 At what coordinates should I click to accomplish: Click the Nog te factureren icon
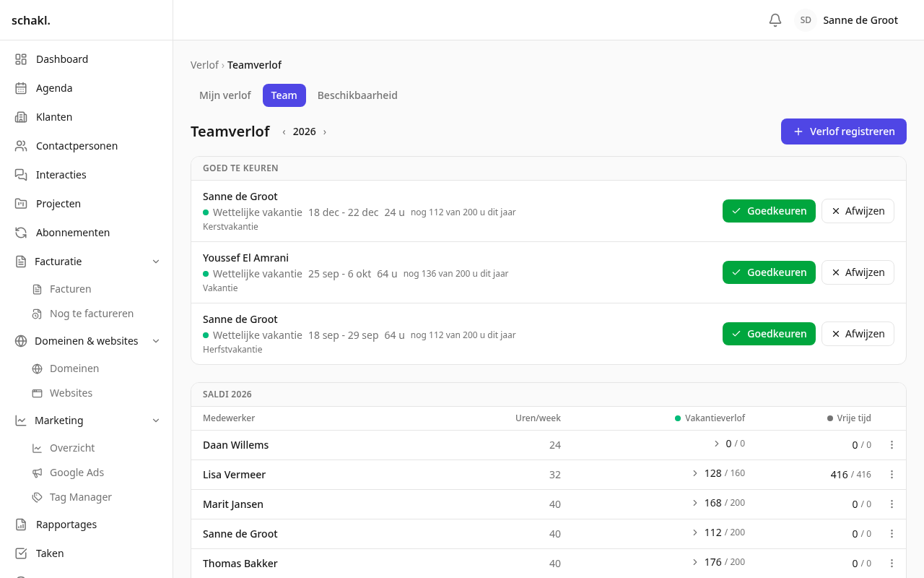[x=37, y=314]
